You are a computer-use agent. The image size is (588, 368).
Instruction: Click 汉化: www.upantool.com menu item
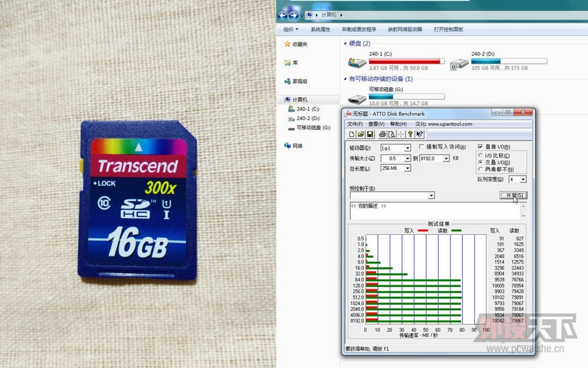444,124
